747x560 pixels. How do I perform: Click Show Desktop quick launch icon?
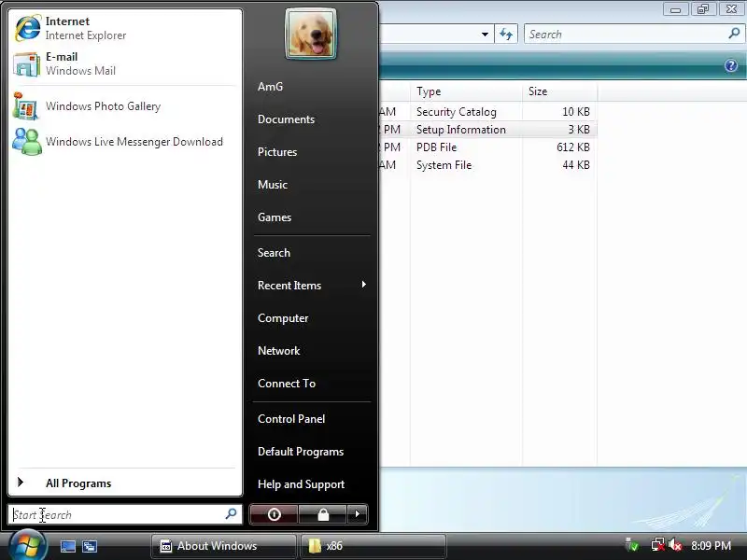[x=68, y=546]
